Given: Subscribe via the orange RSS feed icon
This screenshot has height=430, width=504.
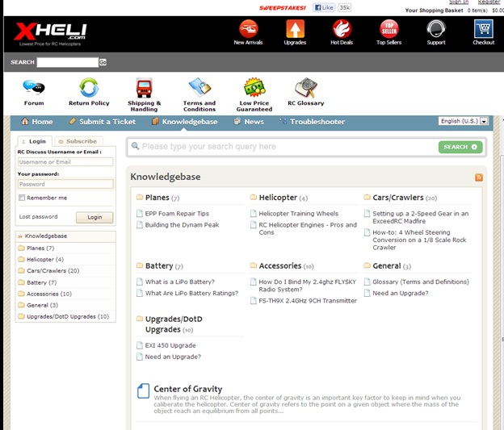Looking at the screenshot, I should coord(479,177).
